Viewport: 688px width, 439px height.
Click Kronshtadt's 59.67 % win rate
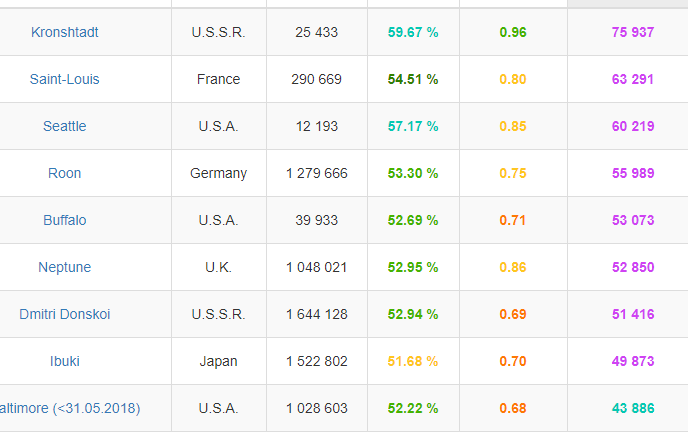pyautogui.click(x=413, y=32)
